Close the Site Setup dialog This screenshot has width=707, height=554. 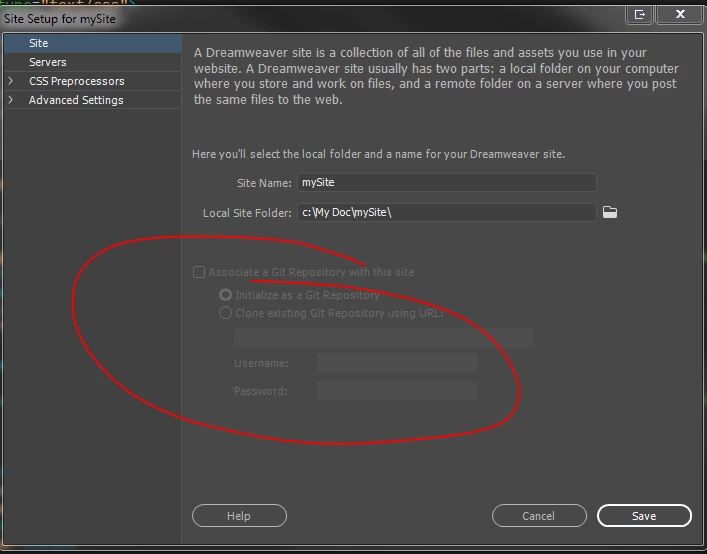click(x=680, y=14)
